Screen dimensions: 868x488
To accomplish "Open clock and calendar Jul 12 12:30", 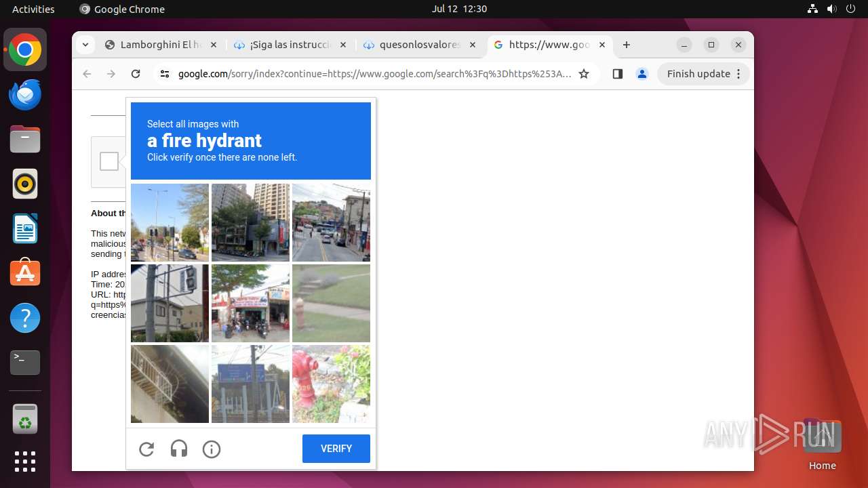I will pyautogui.click(x=459, y=9).
